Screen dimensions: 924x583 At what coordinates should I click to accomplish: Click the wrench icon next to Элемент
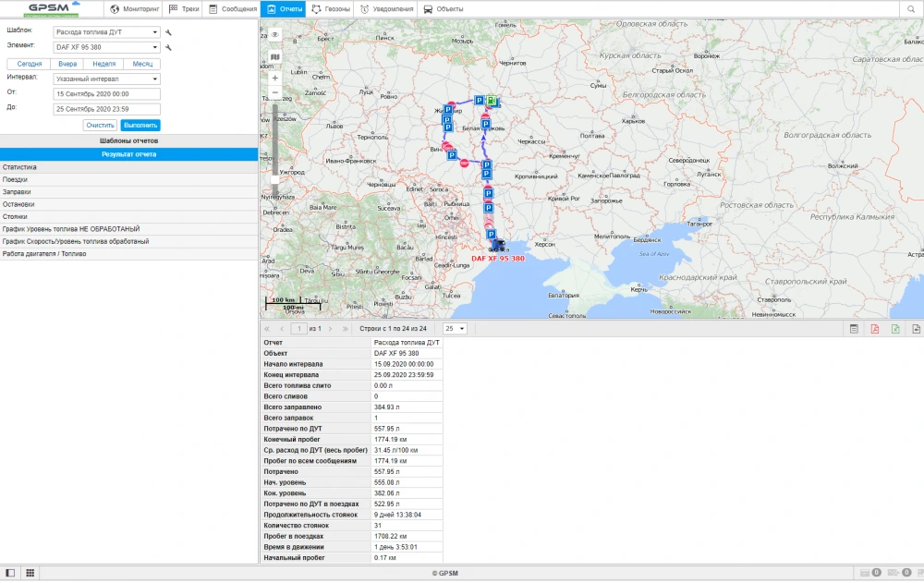pyautogui.click(x=168, y=47)
